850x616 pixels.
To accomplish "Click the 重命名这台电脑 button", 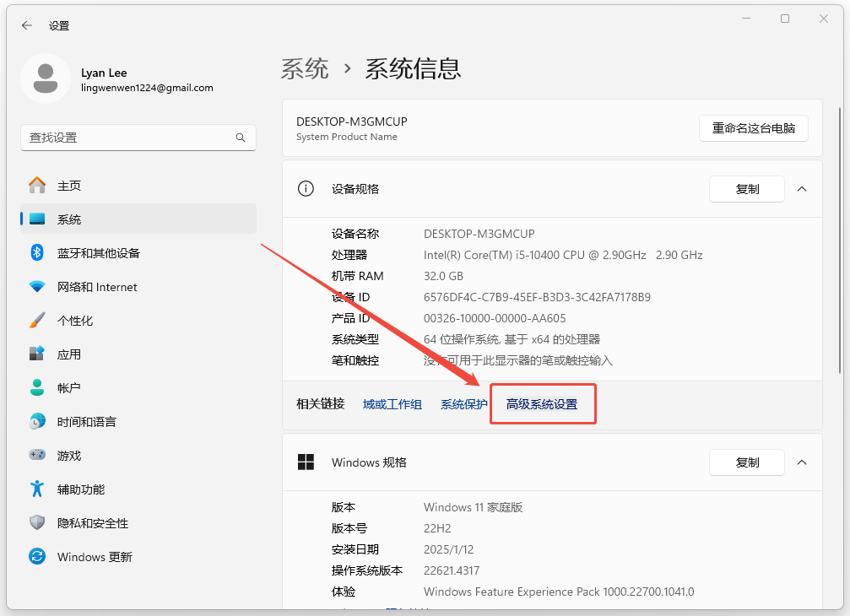I will (753, 128).
